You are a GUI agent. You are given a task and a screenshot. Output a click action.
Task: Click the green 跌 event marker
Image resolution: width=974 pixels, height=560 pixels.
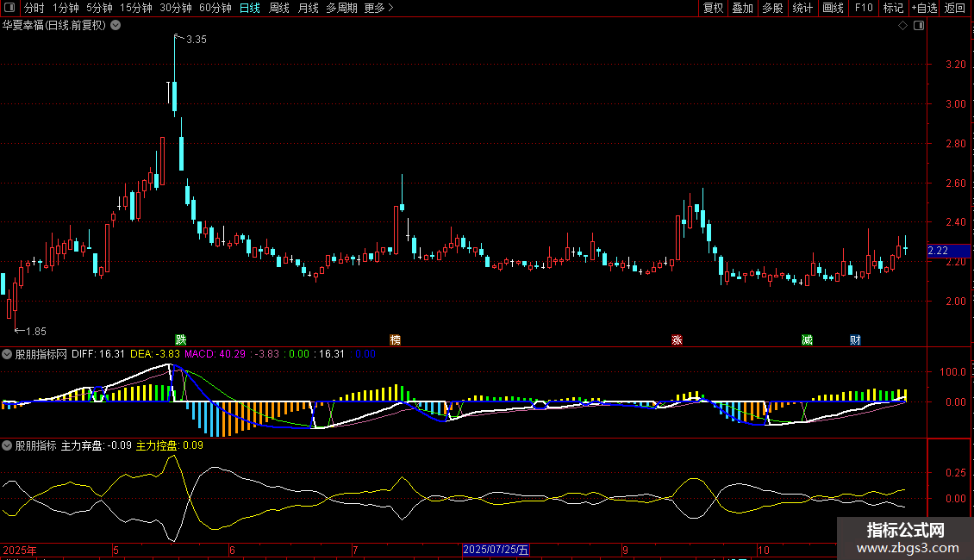(180, 339)
